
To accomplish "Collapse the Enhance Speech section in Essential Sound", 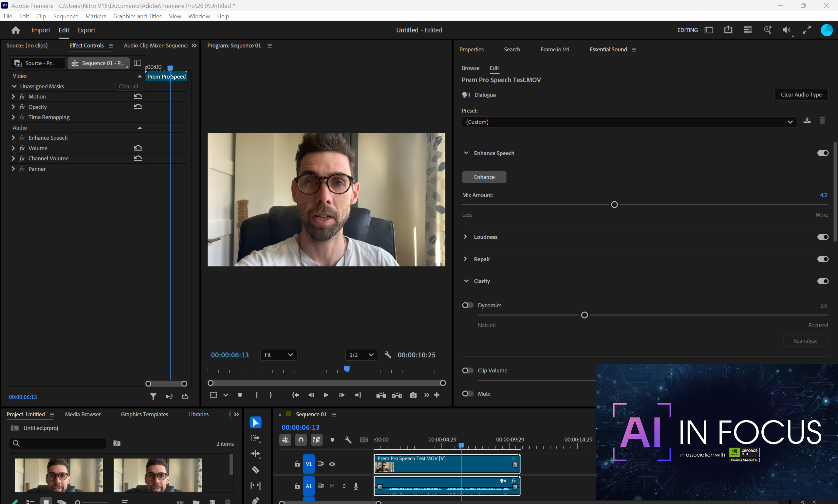I will tap(466, 153).
